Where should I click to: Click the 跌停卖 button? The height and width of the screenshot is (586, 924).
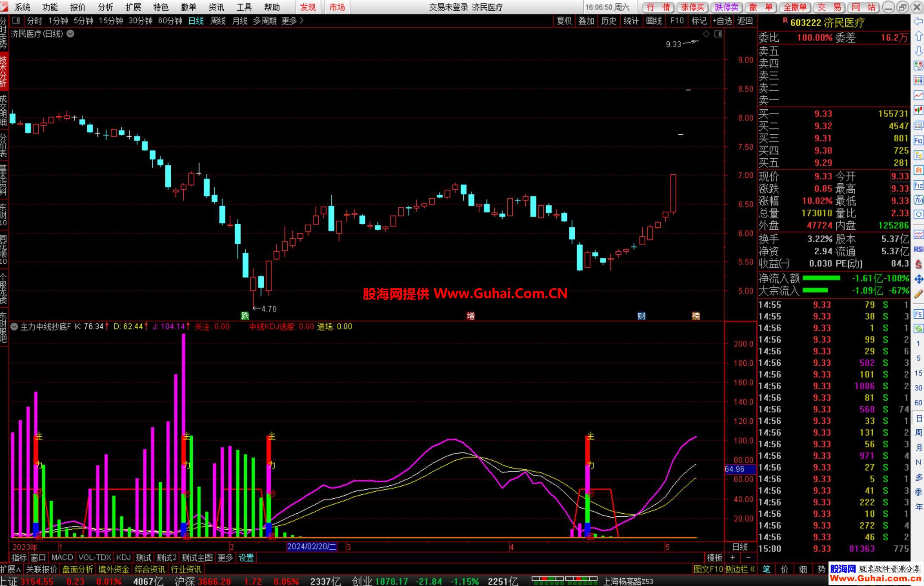pyautogui.click(x=726, y=7)
